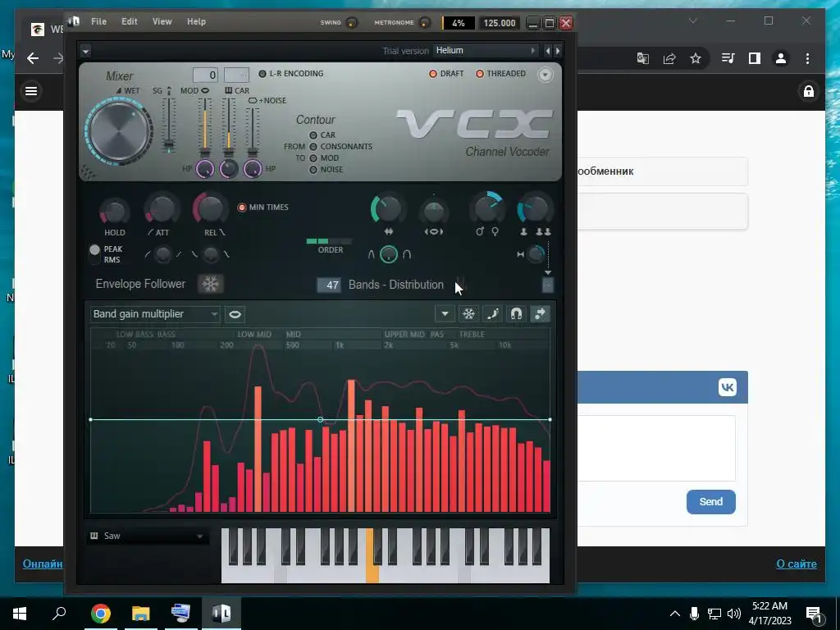Click the REL release knob
This screenshot has height=630, width=840.
point(211,209)
